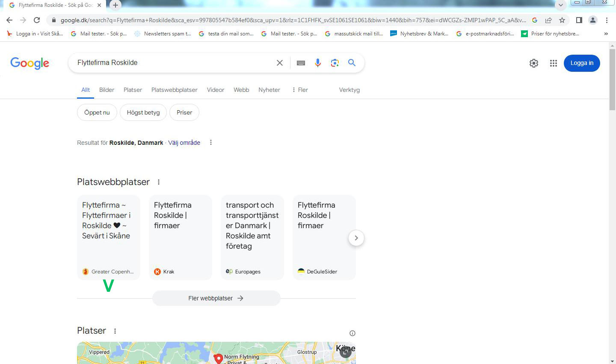This screenshot has height=364, width=616.
Task: Toggle the Öppet nu filter chip
Action: [x=97, y=112]
